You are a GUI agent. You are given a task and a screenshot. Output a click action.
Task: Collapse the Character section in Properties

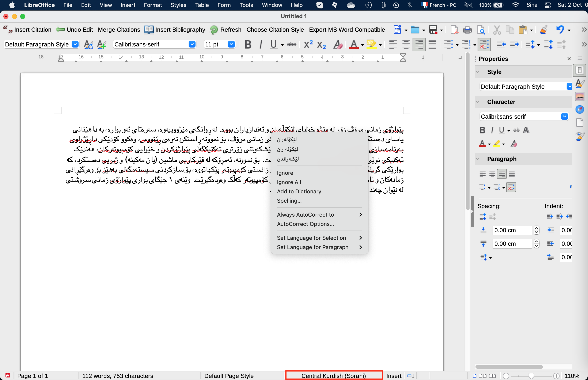coord(478,102)
